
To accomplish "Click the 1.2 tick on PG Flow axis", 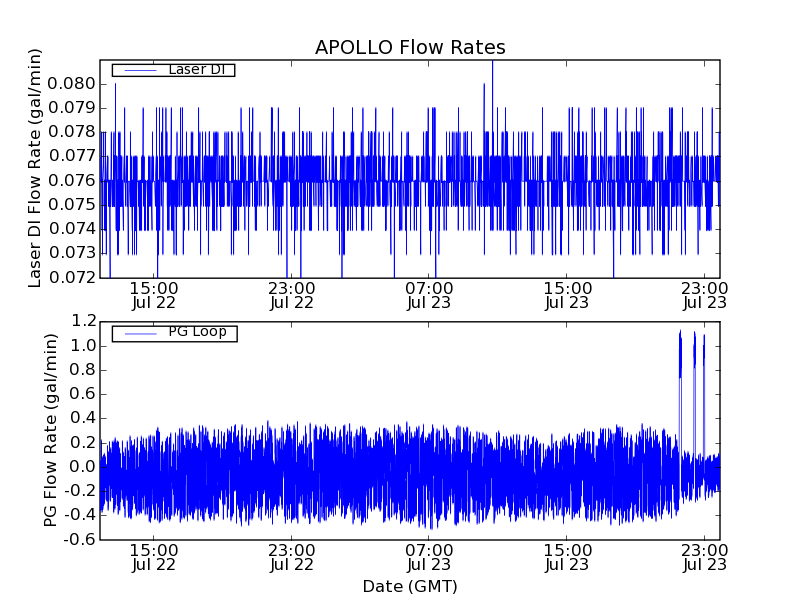I will pos(84,321).
